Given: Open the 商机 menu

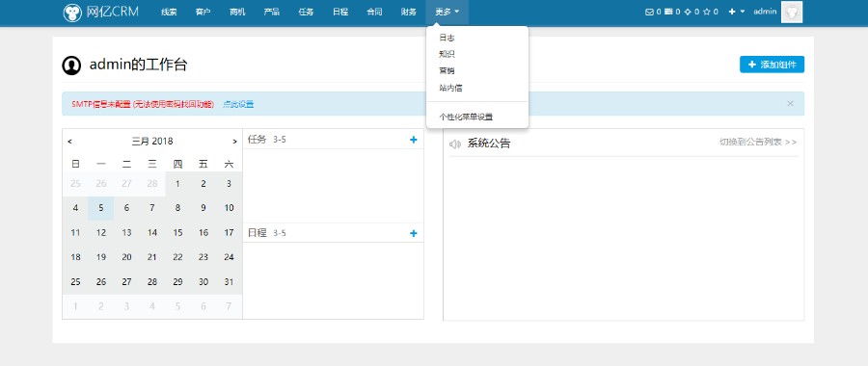Looking at the screenshot, I should coord(237,13).
